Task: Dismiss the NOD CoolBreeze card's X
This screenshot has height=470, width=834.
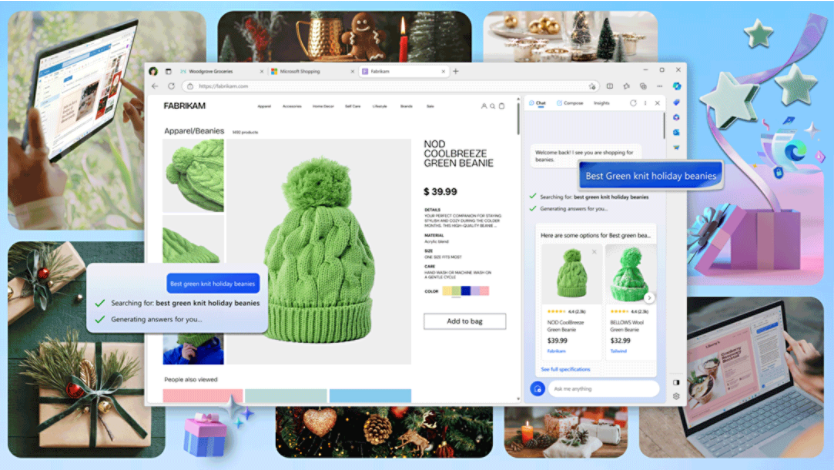Action: click(594, 252)
